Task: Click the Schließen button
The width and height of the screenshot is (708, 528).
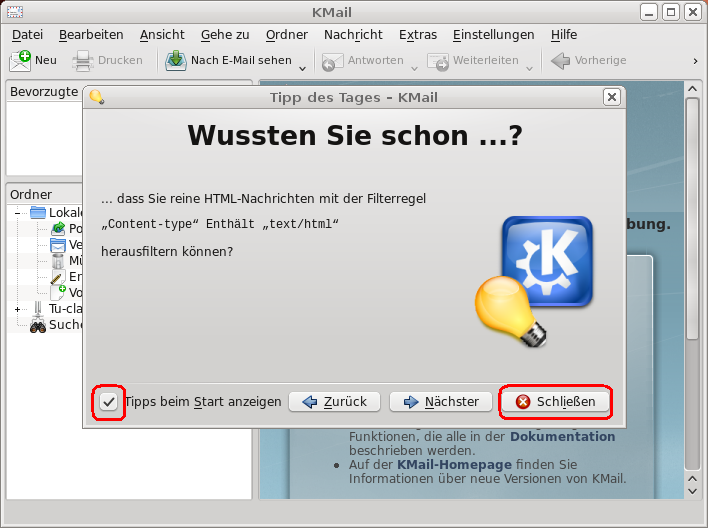Action: (555, 402)
